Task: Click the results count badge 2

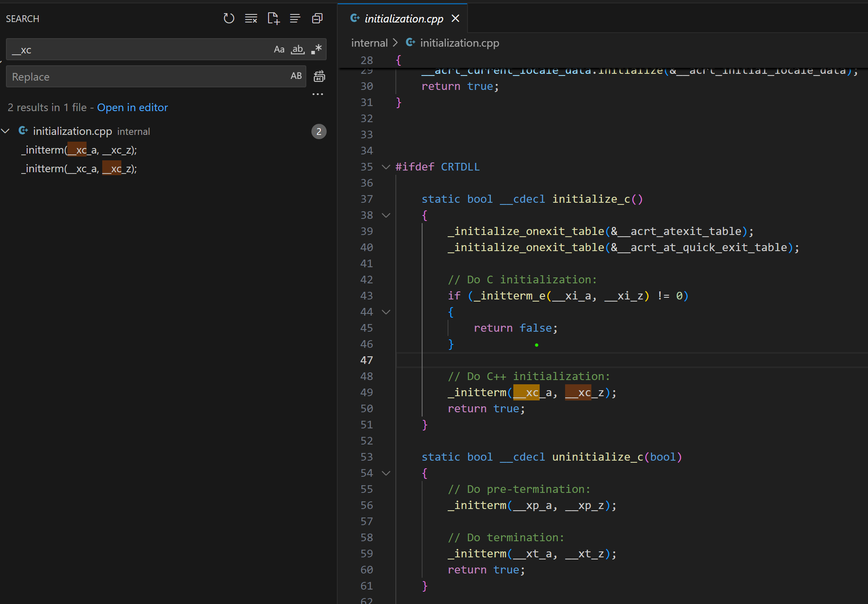Action: (x=319, y=131)
